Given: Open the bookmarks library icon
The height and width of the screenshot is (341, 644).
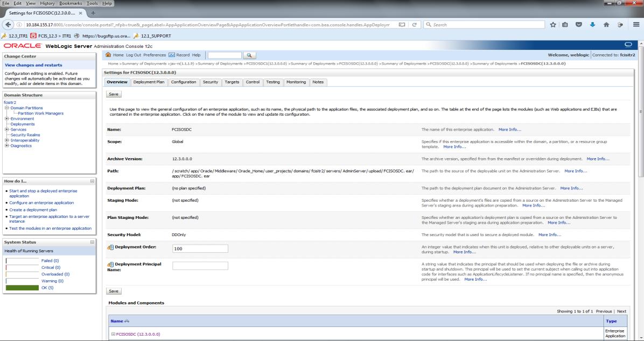Looking at the screenshot, I should 565,25.
